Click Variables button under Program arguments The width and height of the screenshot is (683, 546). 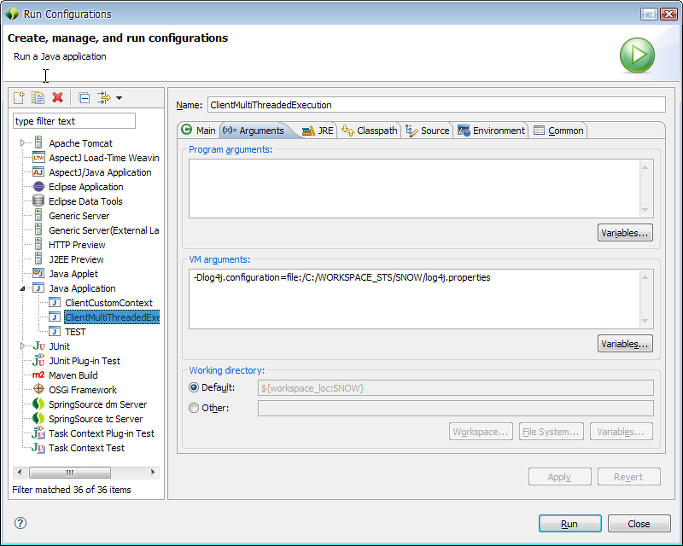[x=625, y=233]
